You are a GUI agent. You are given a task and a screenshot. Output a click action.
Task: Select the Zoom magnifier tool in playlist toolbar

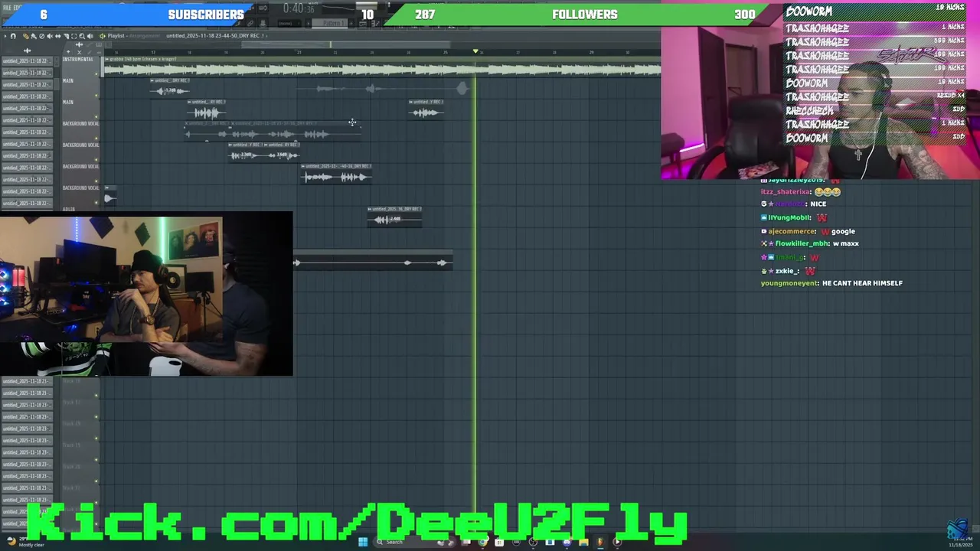82,36
